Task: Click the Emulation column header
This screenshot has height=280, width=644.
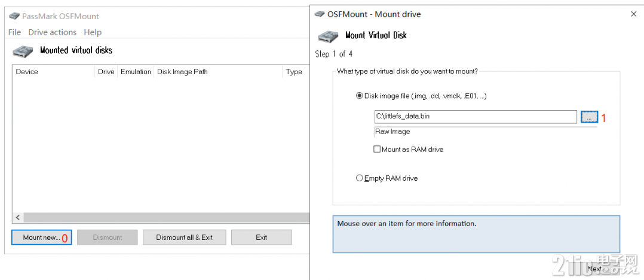Action: pos(136,72)
